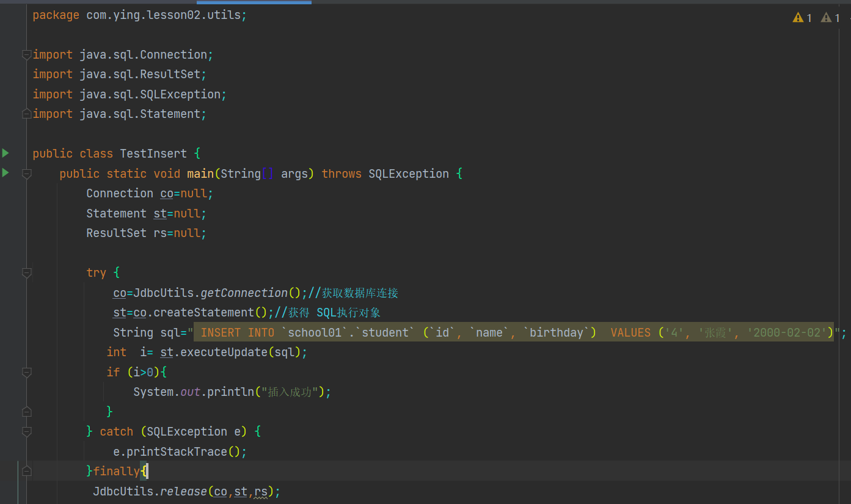851x504 pixels.
Task: Click the fold end marker beside import java.sql.Statement
Action: [26, 114]
